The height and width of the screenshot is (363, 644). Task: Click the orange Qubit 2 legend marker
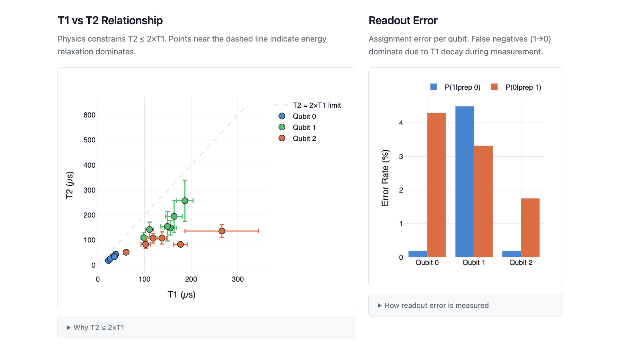click(x=282, y=138)
